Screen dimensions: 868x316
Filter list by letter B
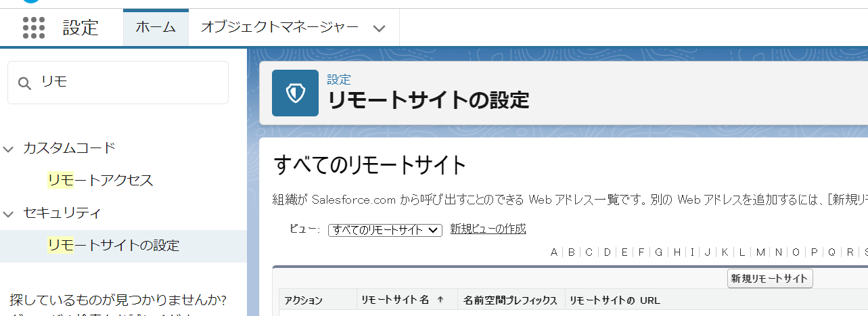pos(572,252)
